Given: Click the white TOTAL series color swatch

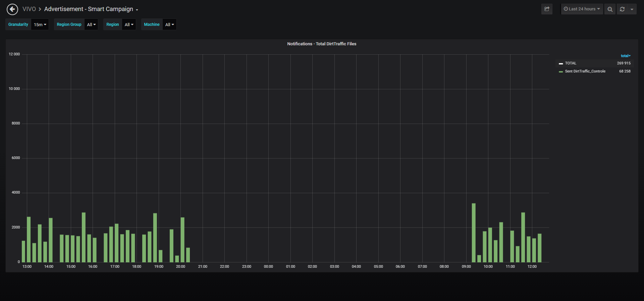Looking at the screenshot, I should tap(561, 63).
